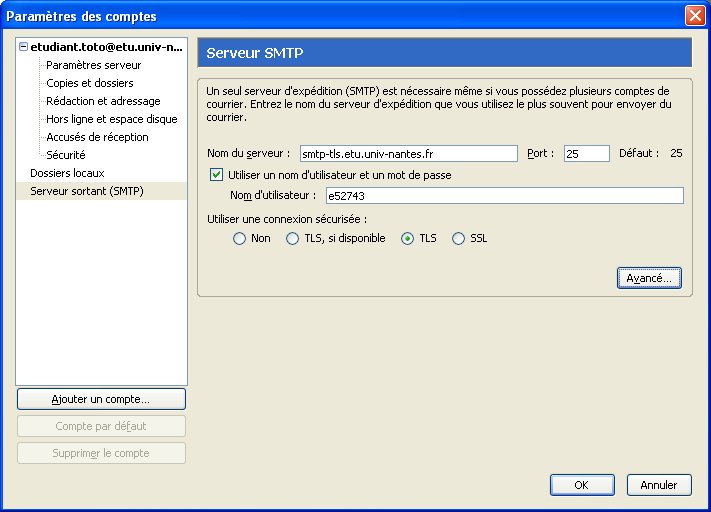Select the Non secure connection option
The height and width of the screenshot is (512, 711).
[x=239, y=239]
